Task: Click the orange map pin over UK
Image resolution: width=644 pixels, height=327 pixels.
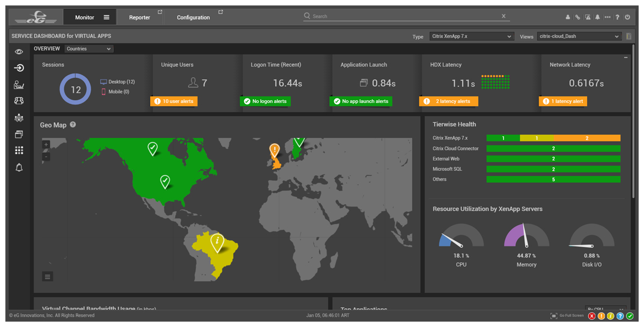Action: coord(275,151)
